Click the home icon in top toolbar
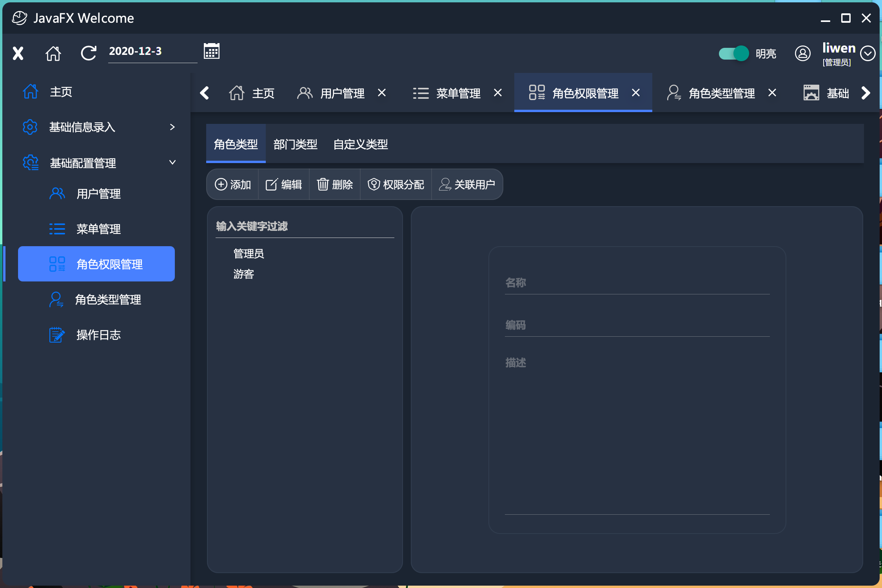This screenshot has height=588, width=882. pos(53,53)
